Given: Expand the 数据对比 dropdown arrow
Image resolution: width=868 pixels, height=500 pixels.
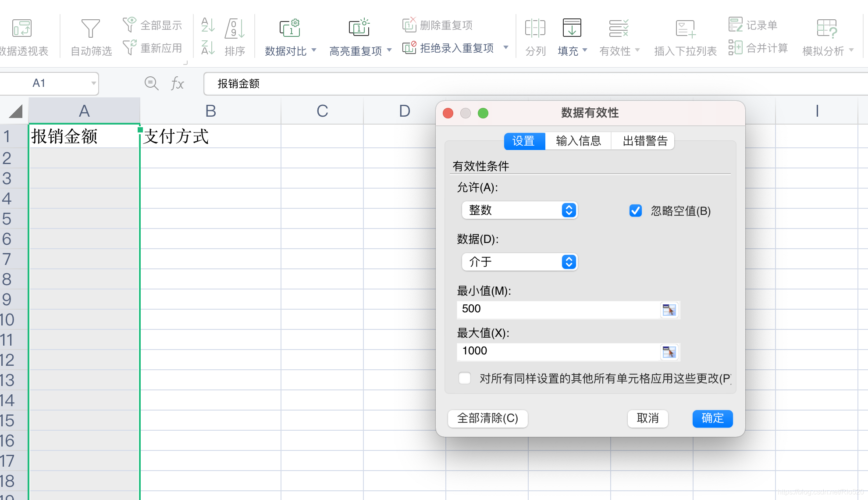Looking at the screenshot, I should 314,50.
